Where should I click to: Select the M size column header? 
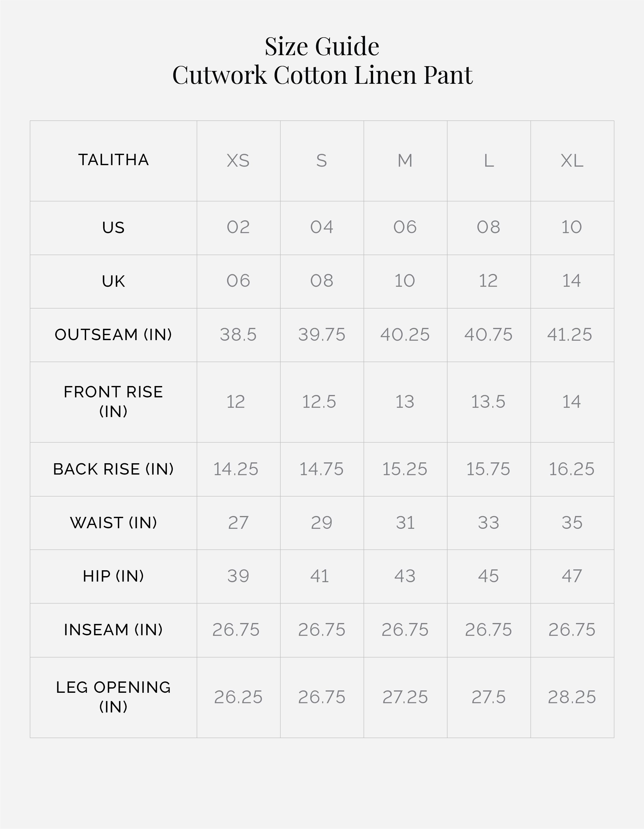405,161
